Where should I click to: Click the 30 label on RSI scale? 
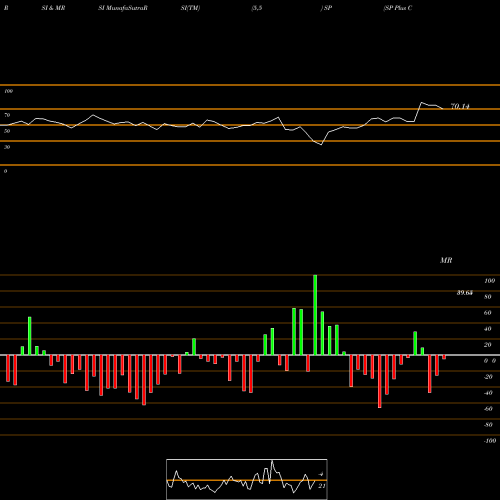click(x=7, y=147)
